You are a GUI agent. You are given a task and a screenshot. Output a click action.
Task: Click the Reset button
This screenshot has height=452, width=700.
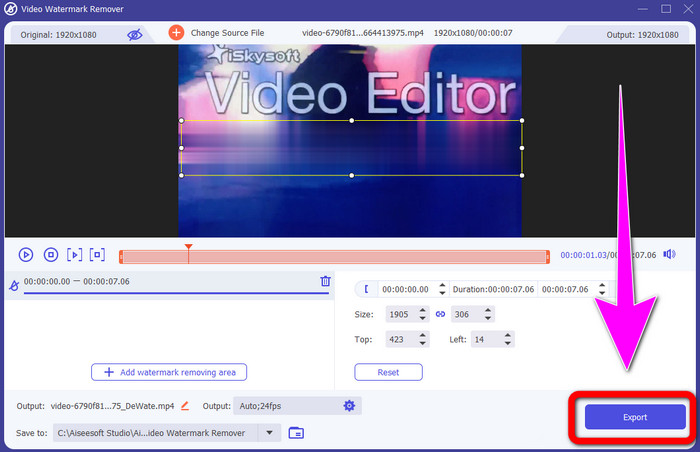[x=388, y=372]
